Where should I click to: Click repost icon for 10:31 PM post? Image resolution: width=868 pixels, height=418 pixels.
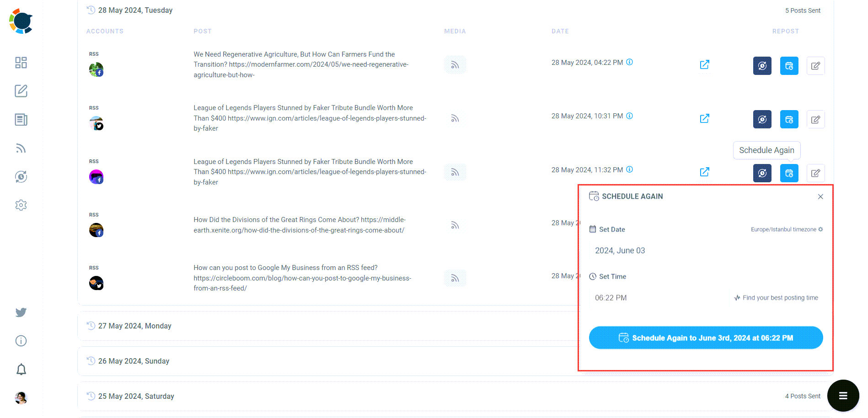pyautogui.click(x=762, y=119)
